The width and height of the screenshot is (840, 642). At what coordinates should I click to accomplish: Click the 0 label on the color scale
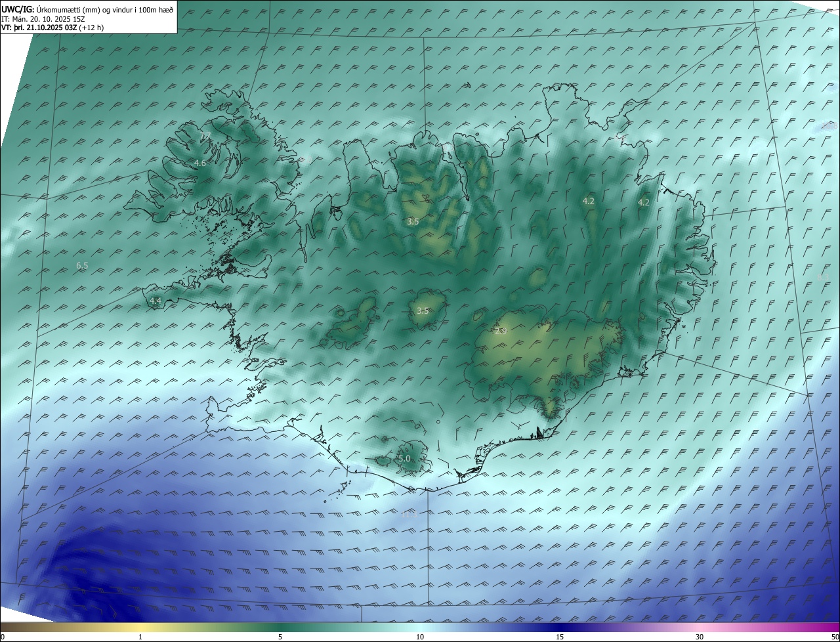point(3,637)
